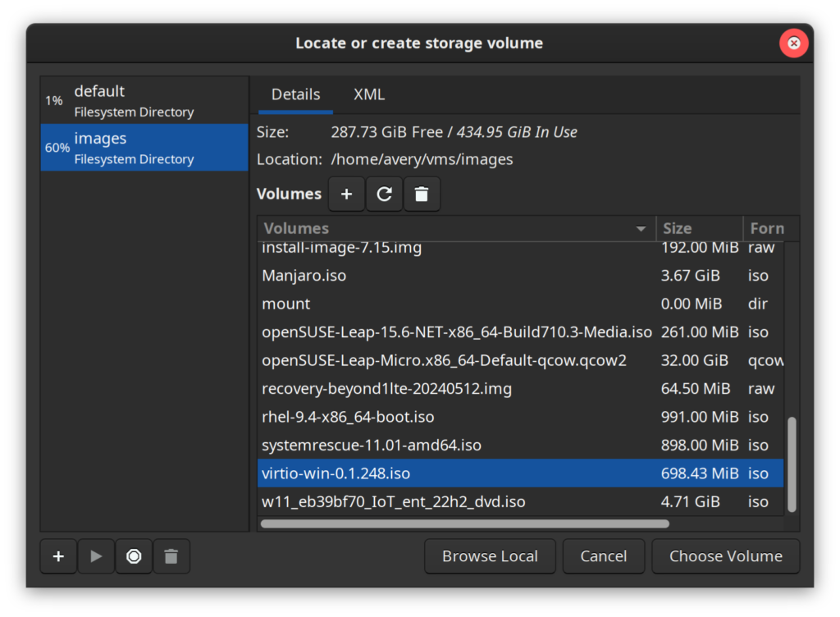Cancel the volume selection dialog

click(603, 556)
